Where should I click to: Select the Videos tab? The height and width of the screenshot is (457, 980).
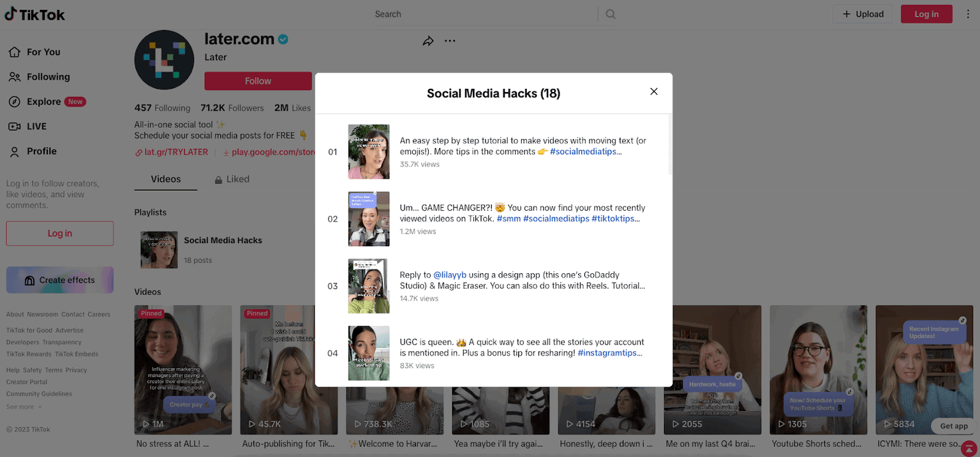(166, 179)
